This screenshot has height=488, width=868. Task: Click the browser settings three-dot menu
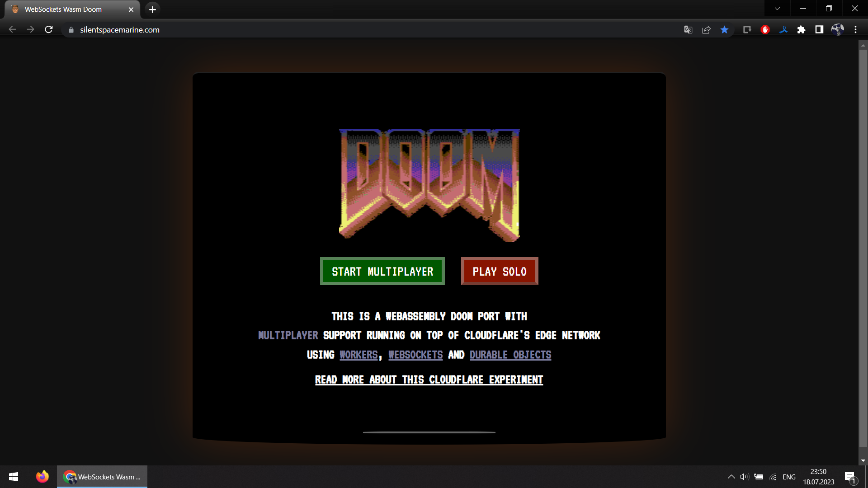[x=855, y=30]
